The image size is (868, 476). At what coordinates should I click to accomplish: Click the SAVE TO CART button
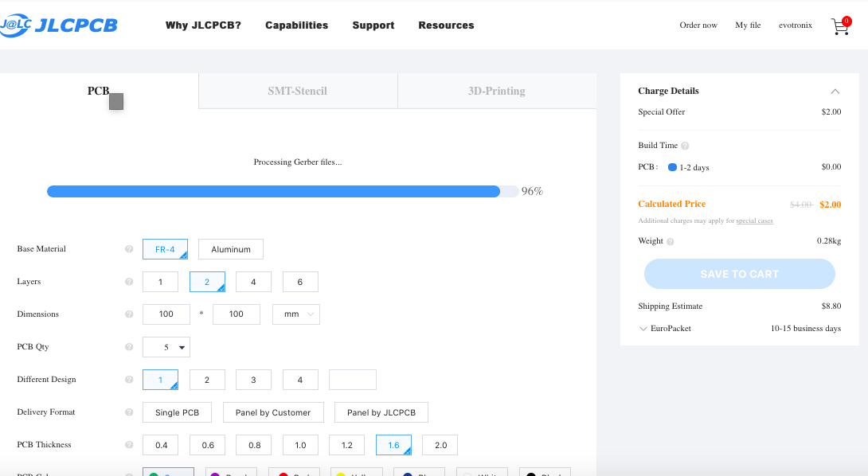[x=740, y=274]
